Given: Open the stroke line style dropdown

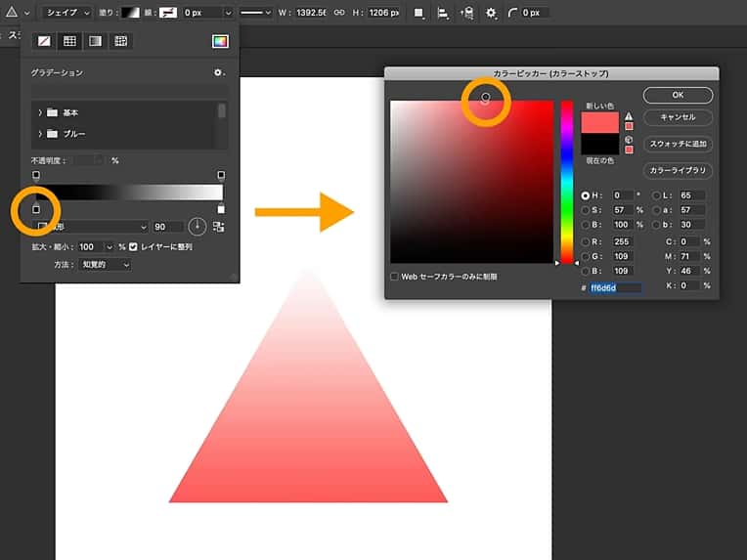Looking at the screenshot, I should pyautogui.click(x=255, y=13).
